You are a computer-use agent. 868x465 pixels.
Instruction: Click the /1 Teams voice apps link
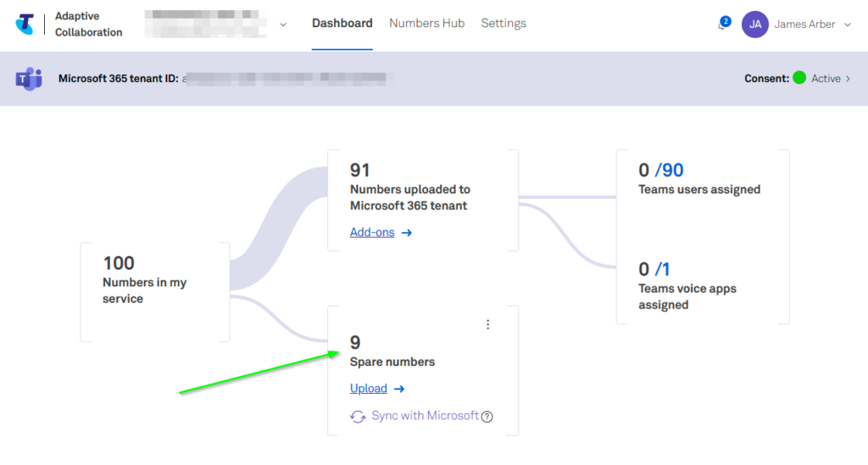(662, 269)
